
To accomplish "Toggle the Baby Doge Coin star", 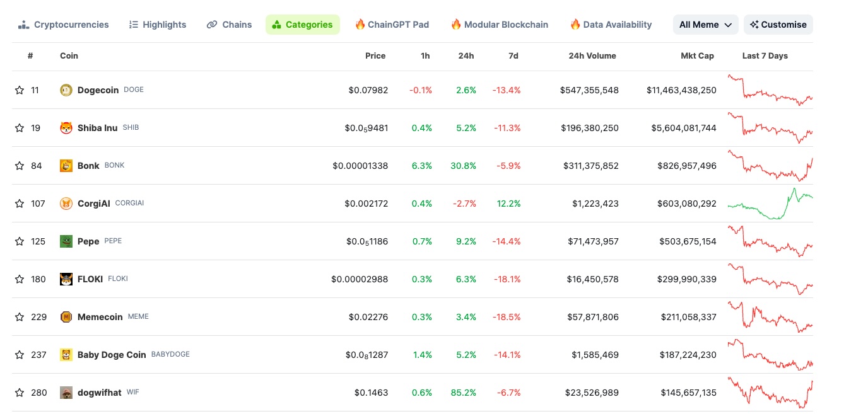I will pos(20,355).
